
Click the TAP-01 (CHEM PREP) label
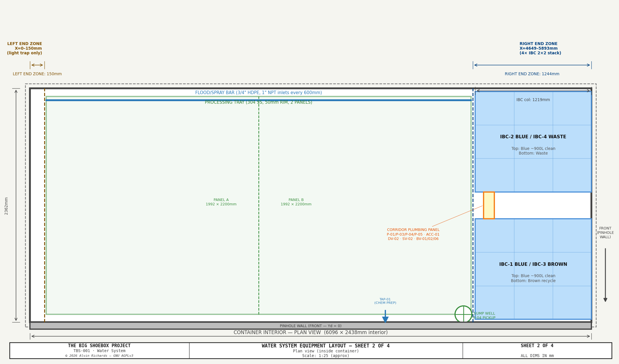tap(385, 301)
